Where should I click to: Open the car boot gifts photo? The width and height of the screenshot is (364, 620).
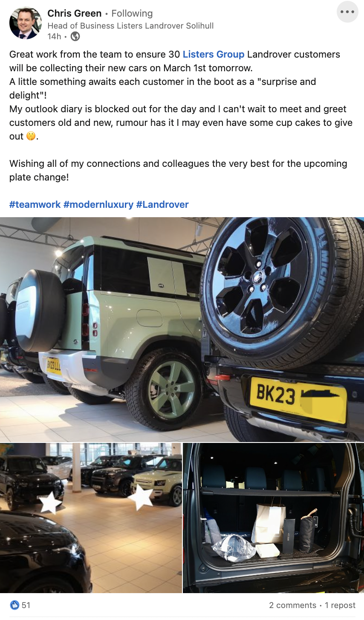pos(274,518)
